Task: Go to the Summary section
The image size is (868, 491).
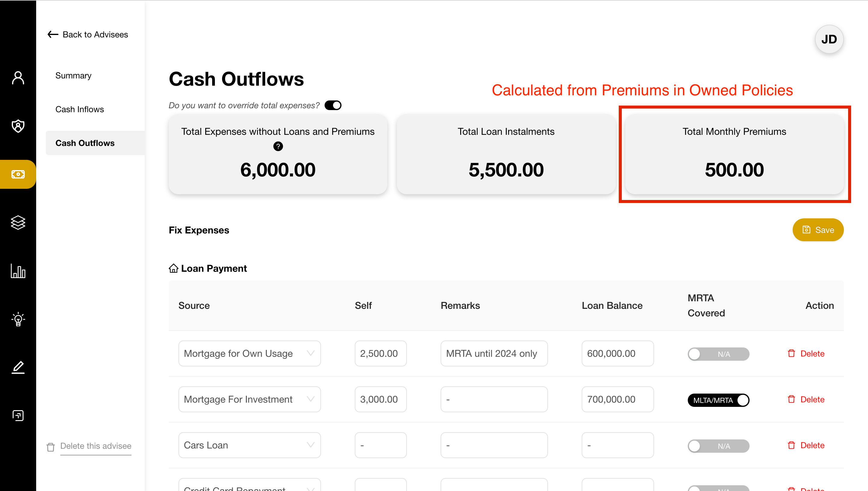Action: click(74, 75)
